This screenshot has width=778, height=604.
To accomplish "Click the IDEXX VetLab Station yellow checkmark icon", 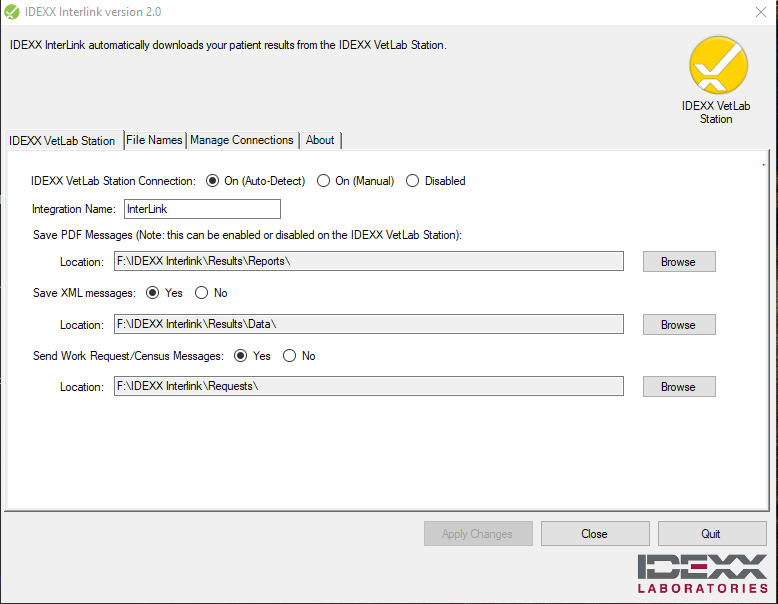I will 718,65.
